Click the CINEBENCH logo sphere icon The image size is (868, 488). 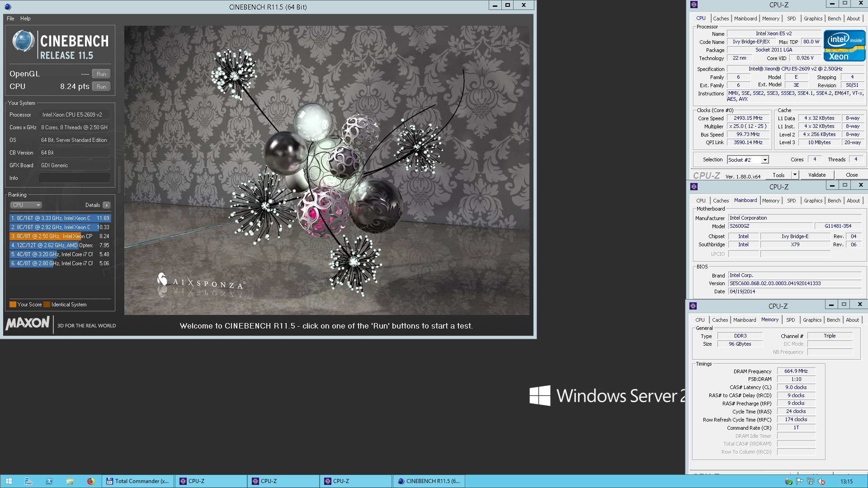tap(23, 41)
